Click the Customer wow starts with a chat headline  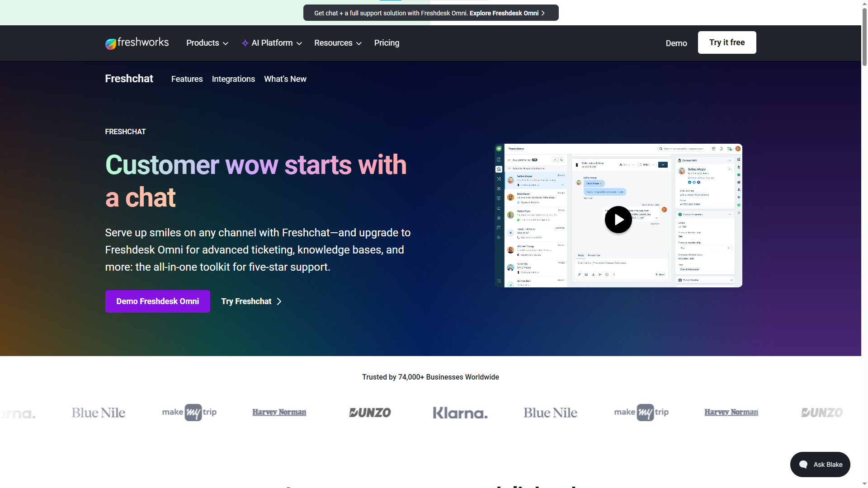(x=256, y=181)
